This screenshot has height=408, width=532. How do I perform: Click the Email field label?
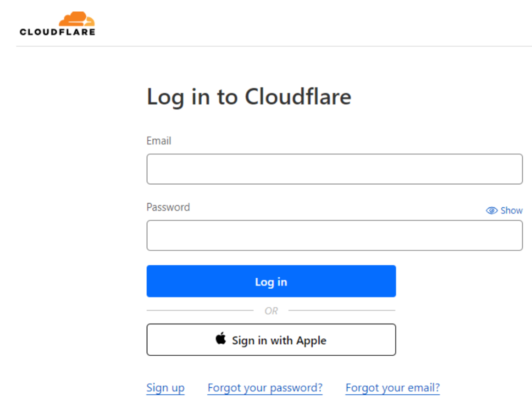(x=159, y=141)
